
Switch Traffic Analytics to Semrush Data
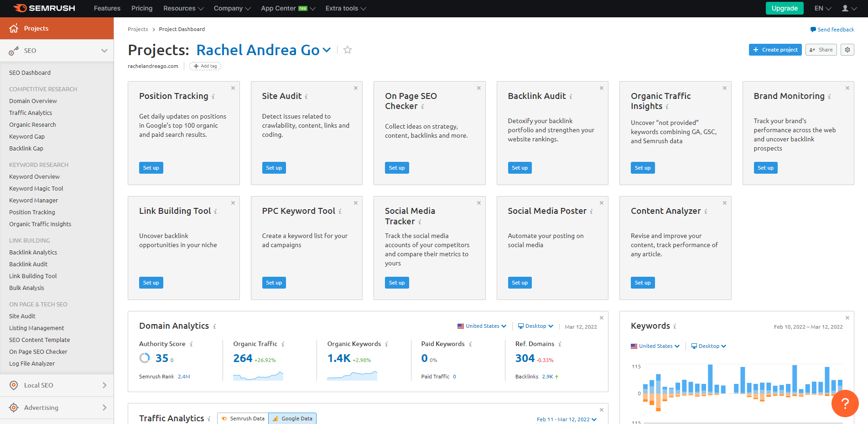[243, 419]
